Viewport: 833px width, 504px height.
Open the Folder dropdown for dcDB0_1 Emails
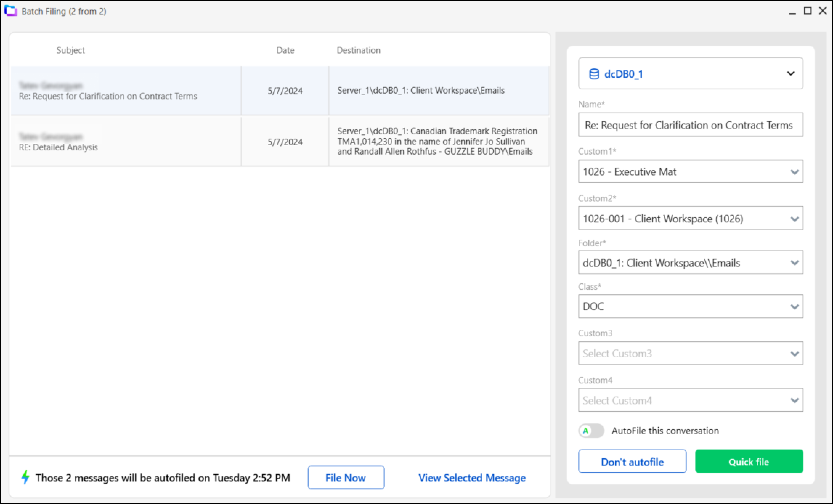(794, 262)
